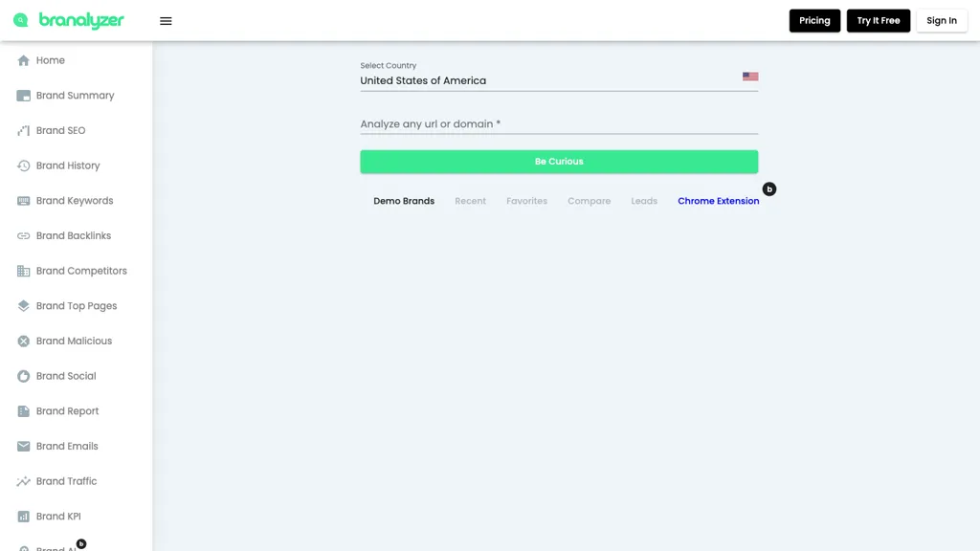The image size is (980, 551).
Task: Click the Brand Keywords keyboard icon
Action: click(x=23, y=201)
